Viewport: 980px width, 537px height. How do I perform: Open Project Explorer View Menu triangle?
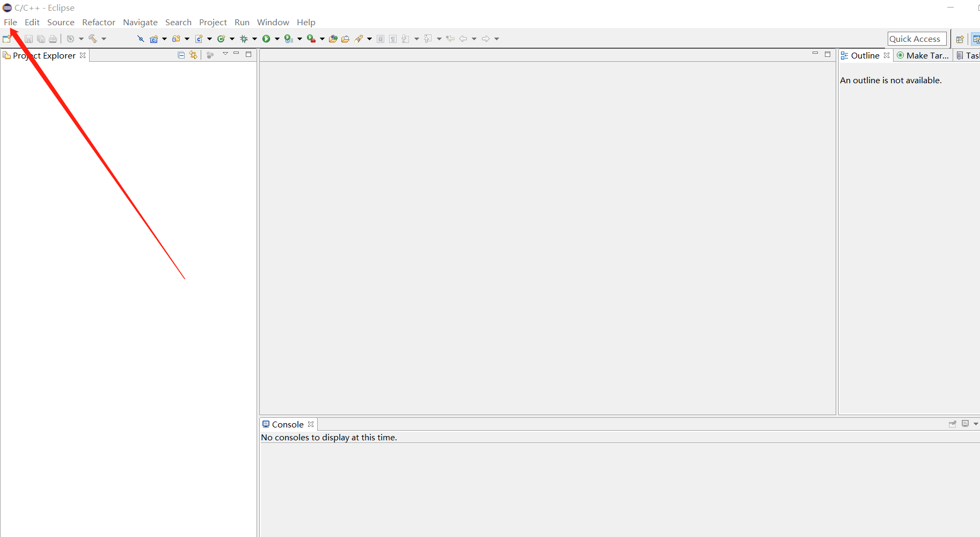[x=225, y=54]
